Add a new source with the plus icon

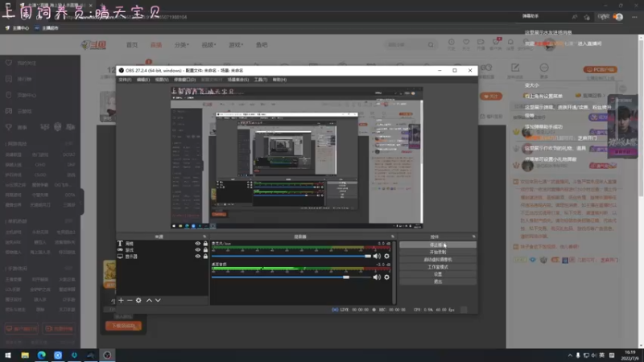pyautogui.click(x=121, y=300)
